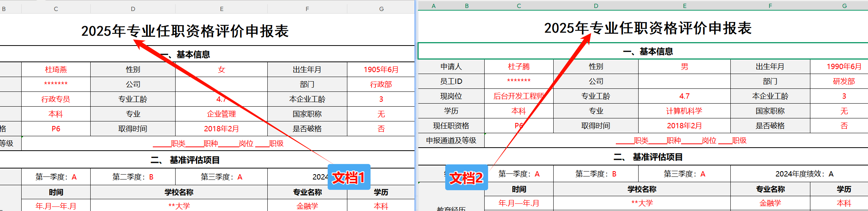The image size is (868, 211).
Task: Select 二、基准评估项目 heading in left document
Action: point(185,160)
